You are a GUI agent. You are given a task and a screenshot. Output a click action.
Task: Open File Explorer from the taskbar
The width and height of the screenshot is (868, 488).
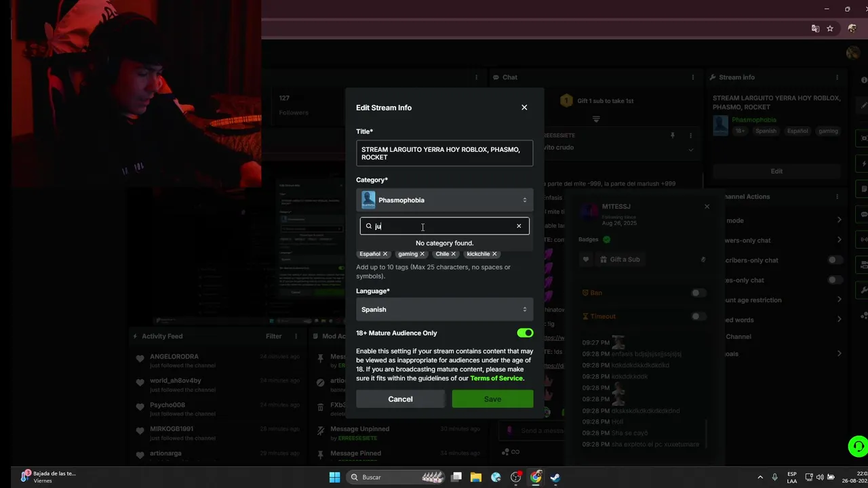pos(476,477)
